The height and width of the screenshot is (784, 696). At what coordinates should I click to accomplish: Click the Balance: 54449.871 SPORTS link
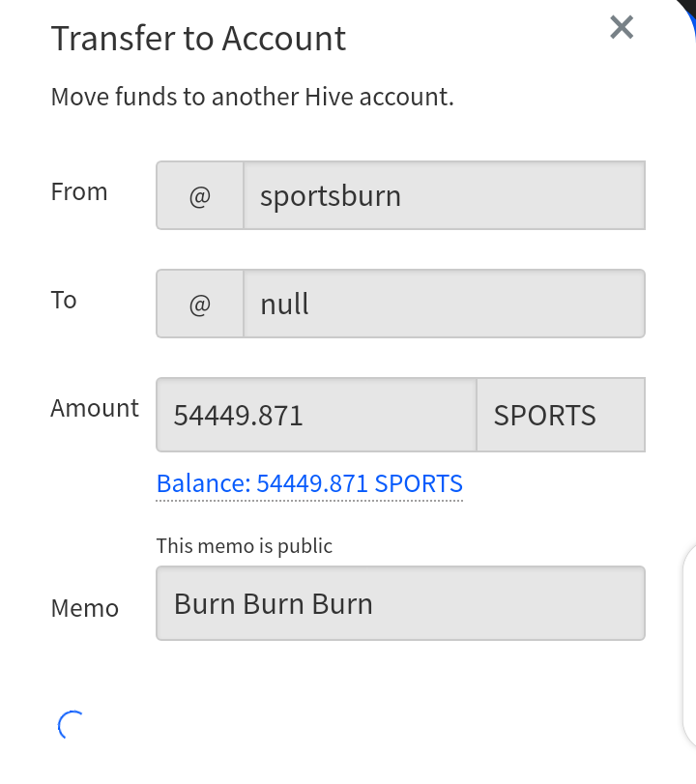coord(309,483)
